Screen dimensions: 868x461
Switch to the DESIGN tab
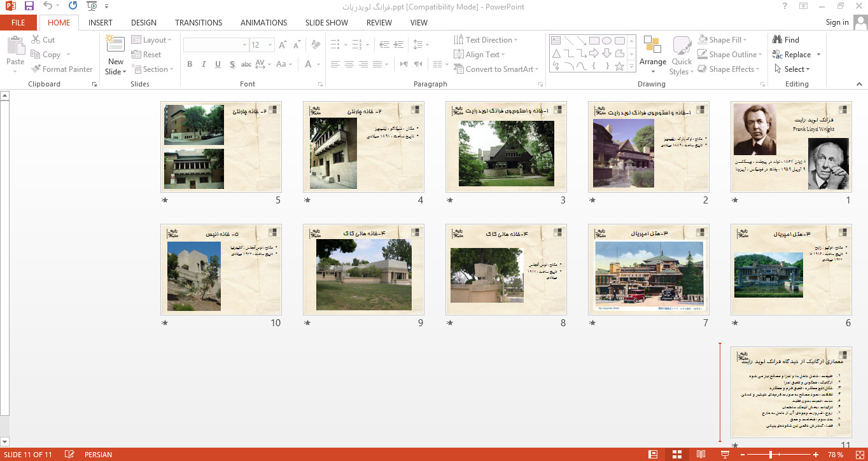(144, 22)
